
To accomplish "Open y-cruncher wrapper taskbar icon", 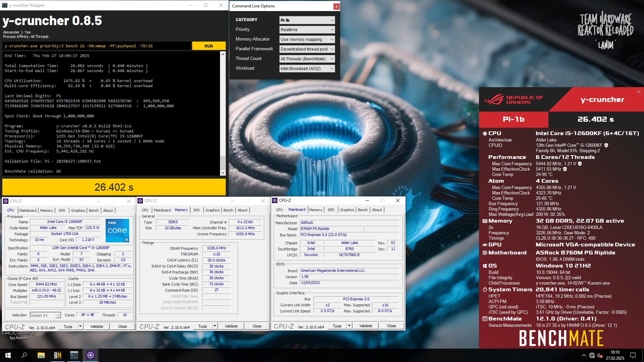I will point(74,355).
